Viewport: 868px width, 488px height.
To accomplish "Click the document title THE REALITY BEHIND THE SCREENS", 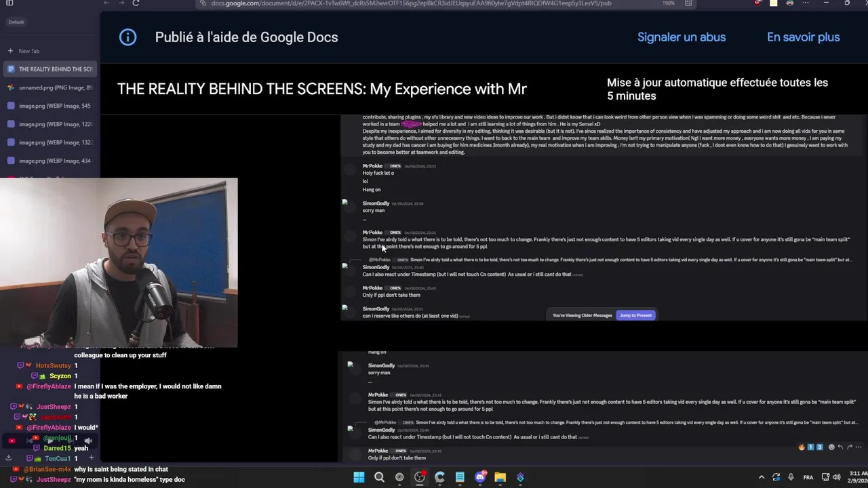I will click(x=322, y=89).
